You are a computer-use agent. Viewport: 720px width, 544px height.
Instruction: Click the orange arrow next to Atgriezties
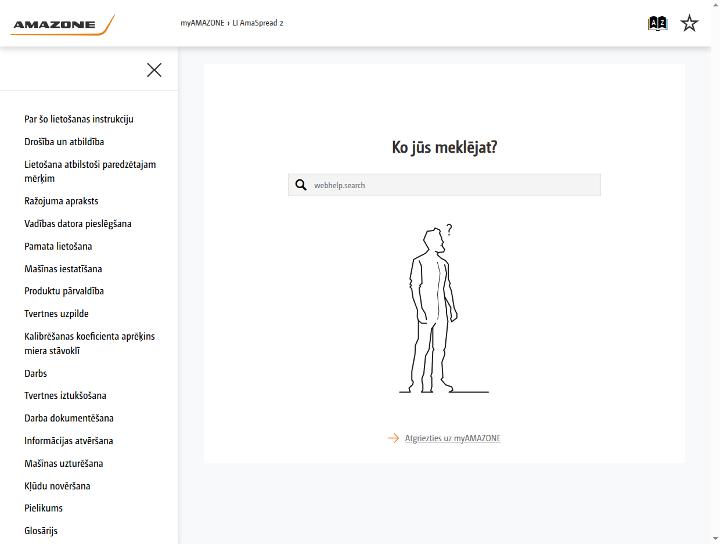tap(394, 438)
